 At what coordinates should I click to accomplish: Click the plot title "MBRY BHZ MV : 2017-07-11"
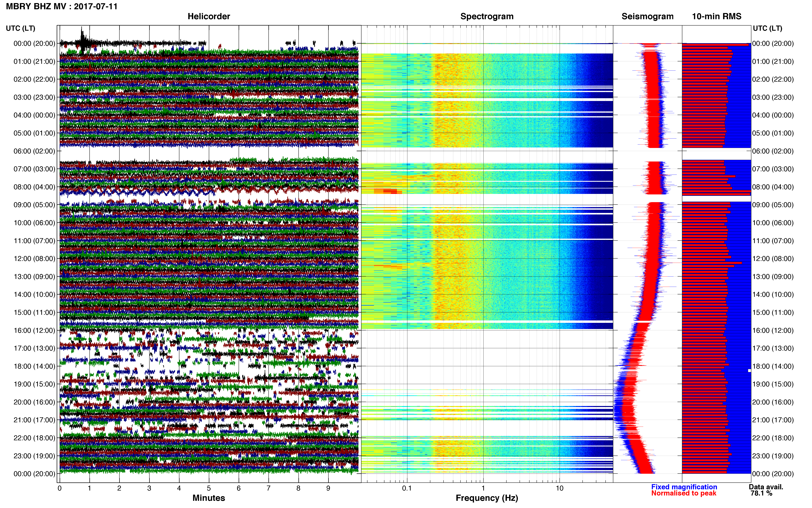click(62, 6)
